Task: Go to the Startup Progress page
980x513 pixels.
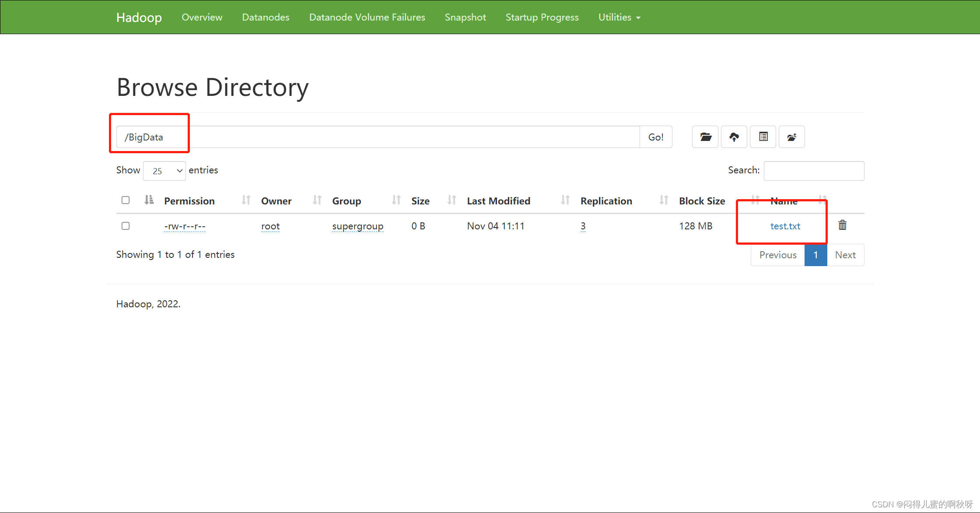Action: pyautogui.click(x=542, y=17)
